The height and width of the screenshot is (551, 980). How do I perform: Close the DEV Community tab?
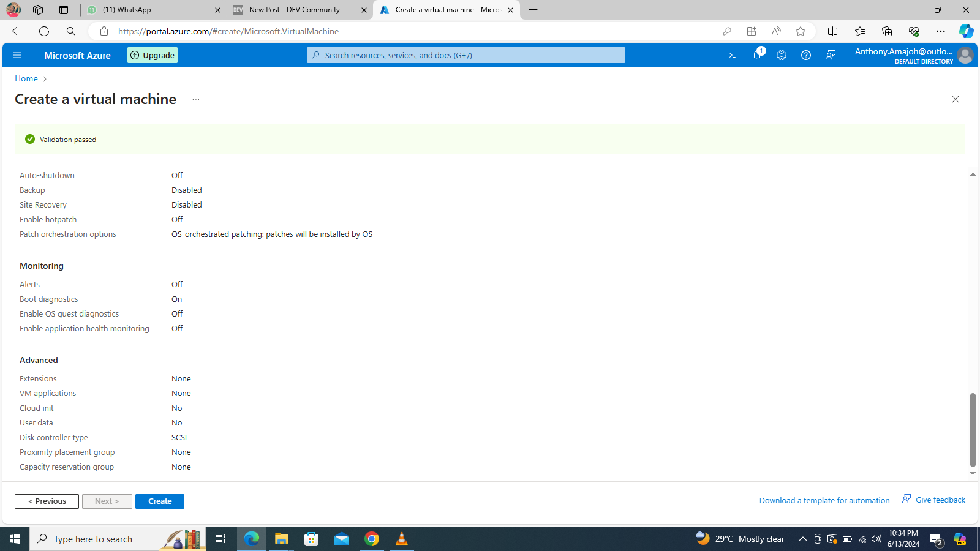click(364, 10)
